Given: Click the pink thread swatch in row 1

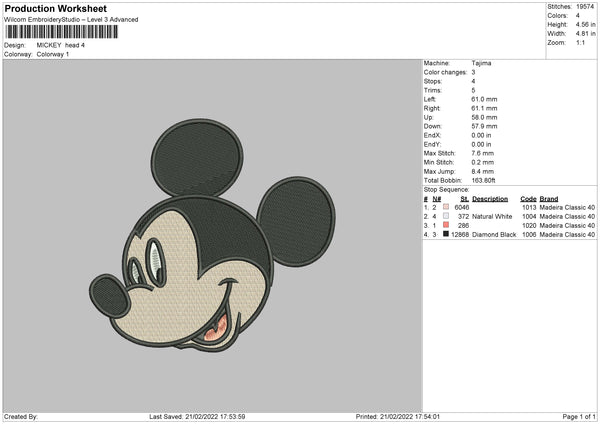Looking at the screenshot, I should click(x=446, y=207).
